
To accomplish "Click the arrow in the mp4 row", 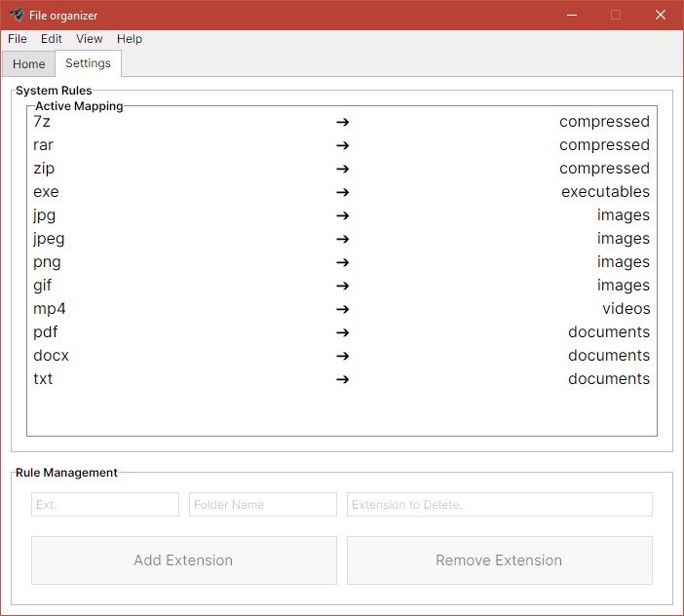I will pos(342,309).
